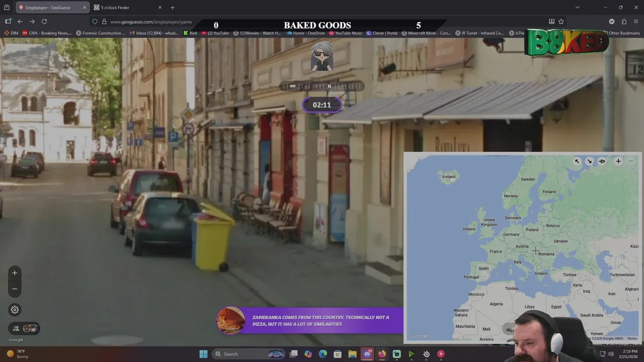Bookmark this page with the star
The image size is (644, 362).
[561, 22]
